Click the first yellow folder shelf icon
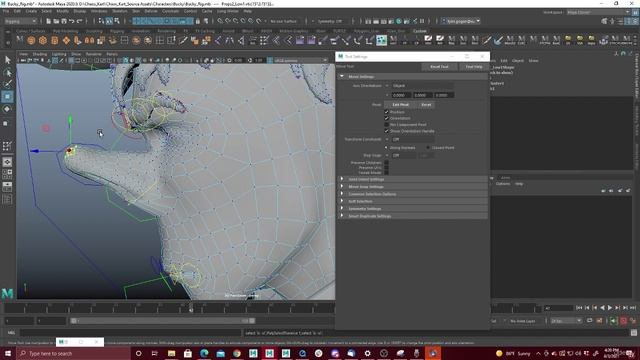The width and height of the screenshot is (640, 360). coord(568,40)
